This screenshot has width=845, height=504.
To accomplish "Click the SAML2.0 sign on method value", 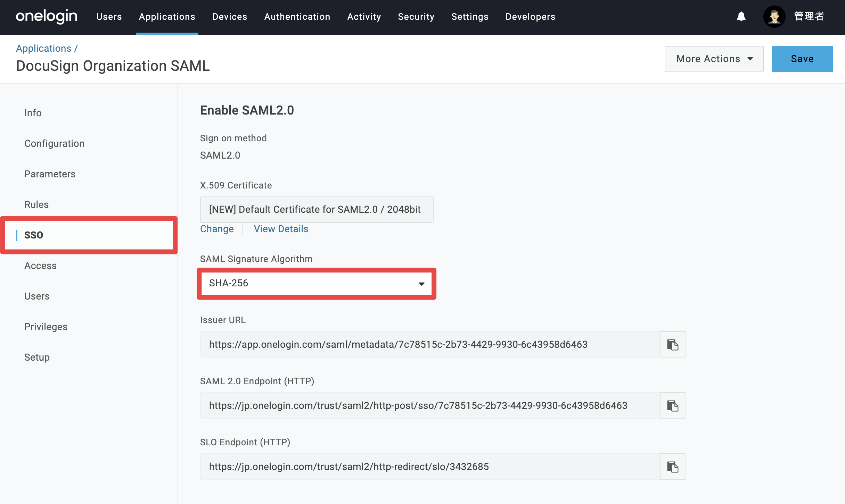I will click(220, 155).
